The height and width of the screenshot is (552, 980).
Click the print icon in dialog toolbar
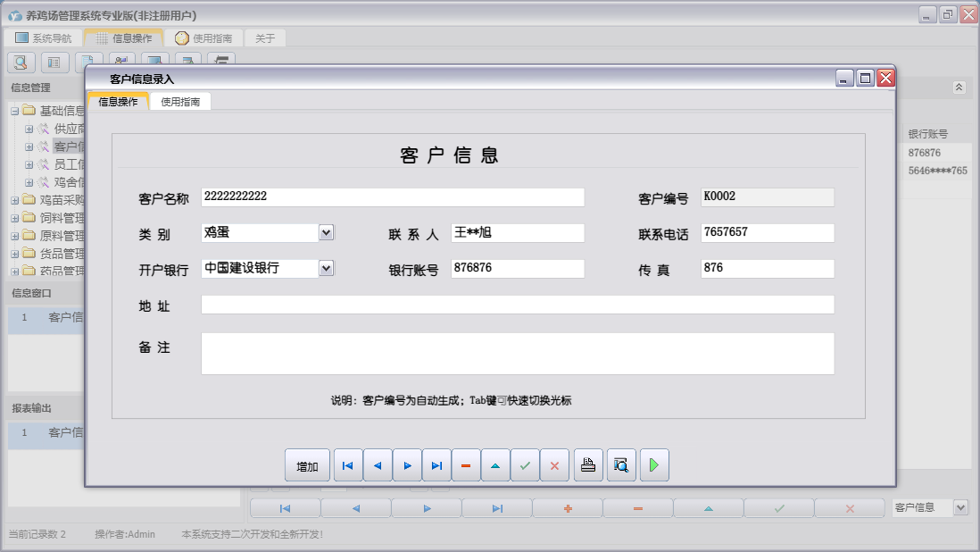[588, 465]
